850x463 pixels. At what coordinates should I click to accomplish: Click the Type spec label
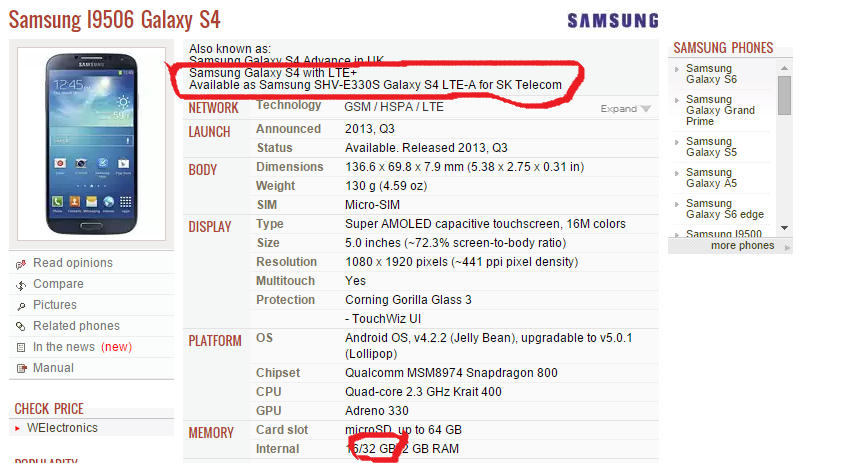pyautogui.click(x=269, y=224)
